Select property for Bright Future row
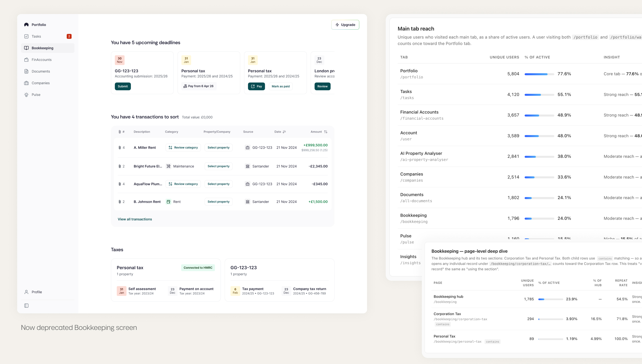Screen dimensions: 642x364 coord(218,166)
